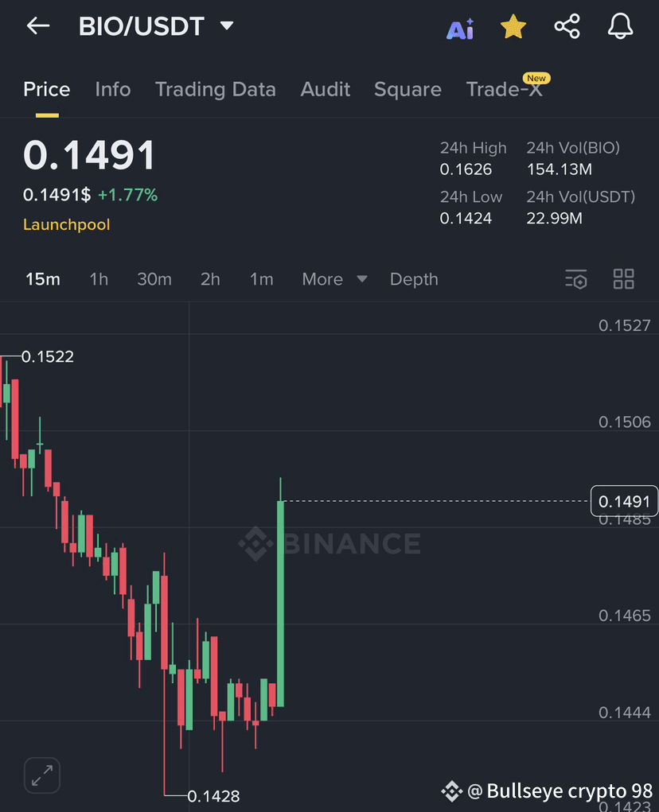The width and height of the screenshot is (659, 812).
Task: Expand chart to fullscreen
Action: (41, 775)
